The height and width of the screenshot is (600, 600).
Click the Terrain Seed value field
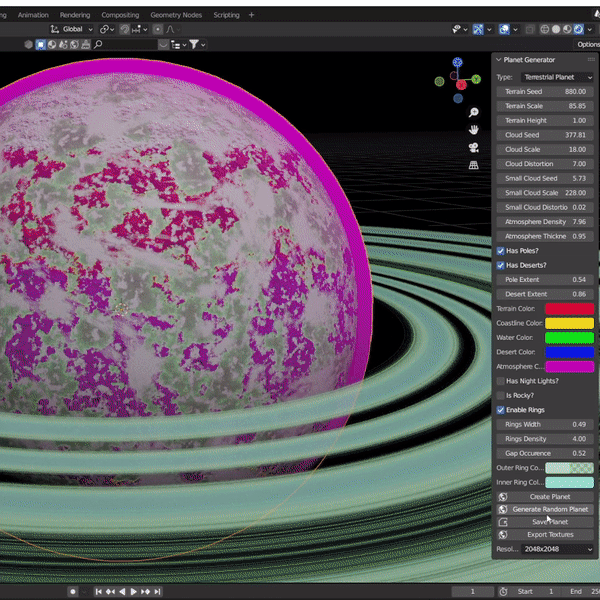tap(545, 91)
